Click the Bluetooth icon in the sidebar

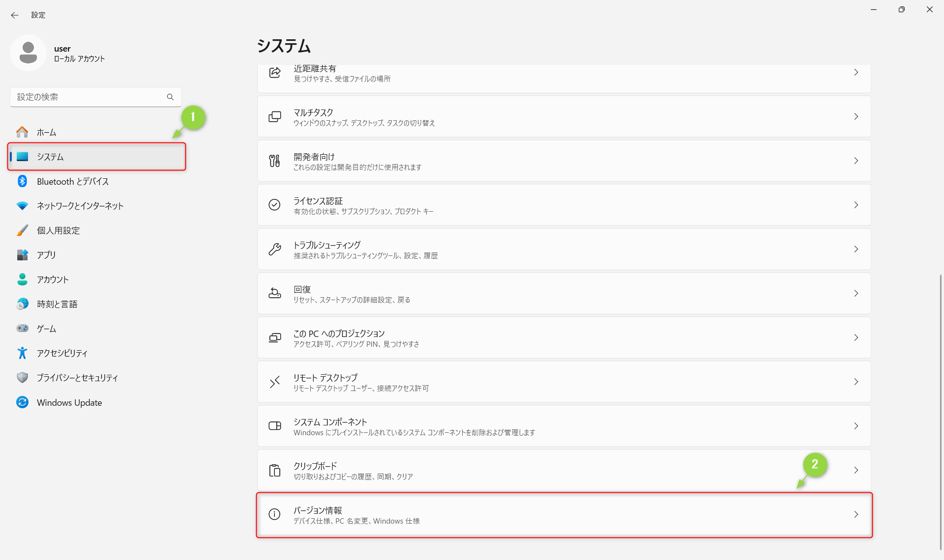(22, 181)
